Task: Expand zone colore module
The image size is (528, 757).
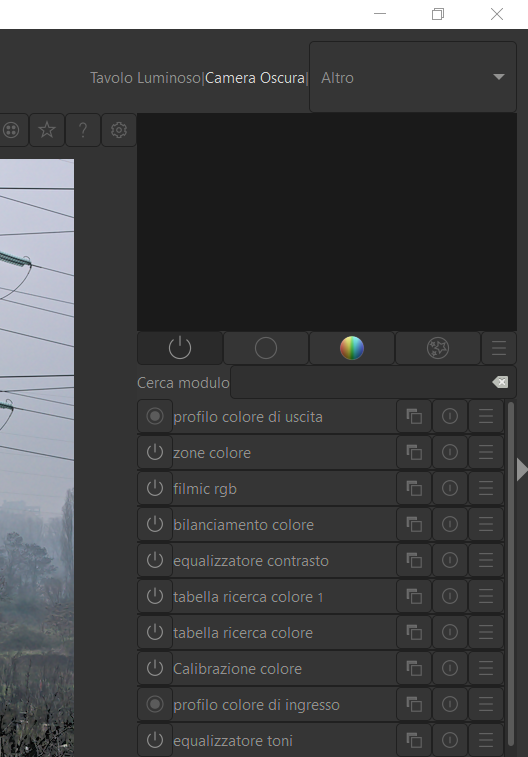Action: 212,453
